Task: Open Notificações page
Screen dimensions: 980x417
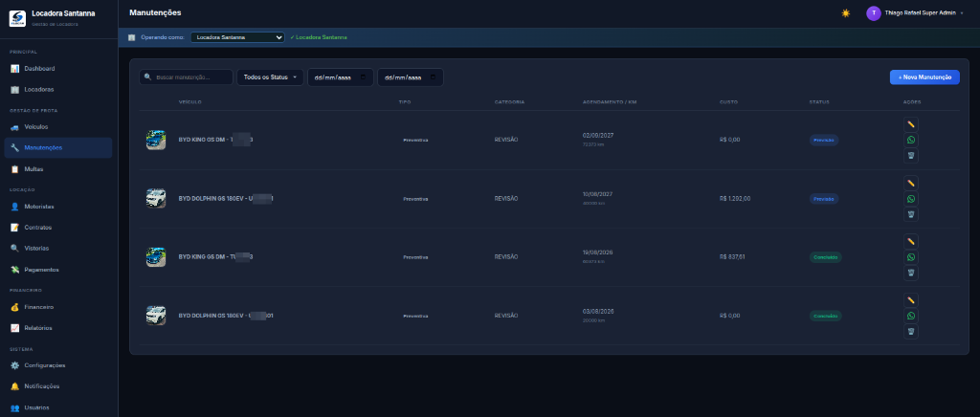Action: (58, 386)
